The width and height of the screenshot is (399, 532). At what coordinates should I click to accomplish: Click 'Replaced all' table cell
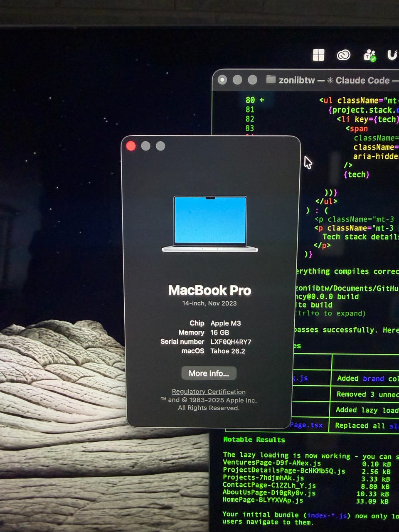(x=360, y=426)
